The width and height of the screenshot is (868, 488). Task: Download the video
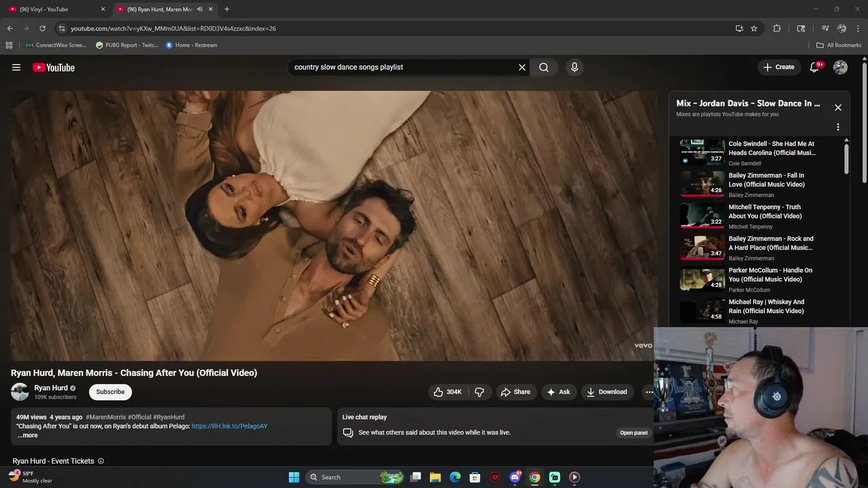pos(607,392)
